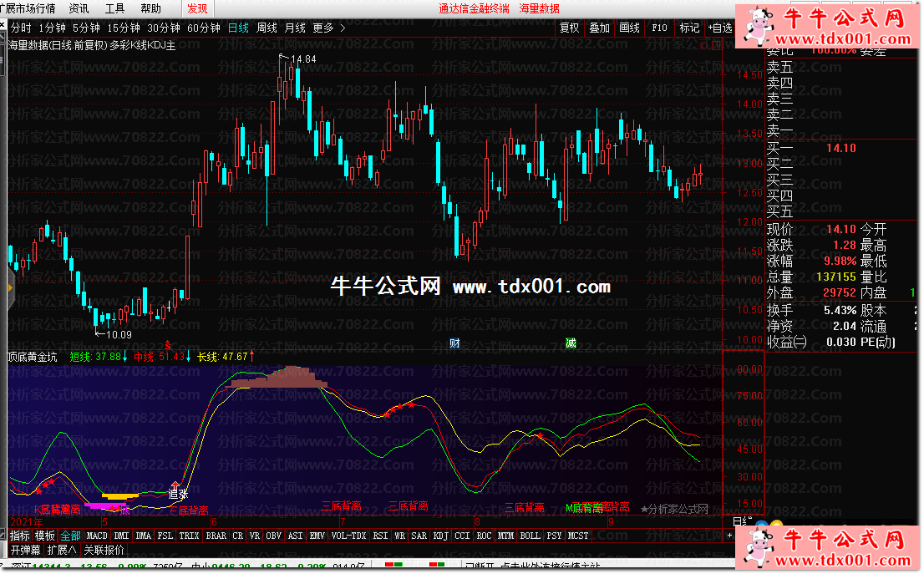Switch indicator to WR
Screen dimensions: 924x574
399,536
